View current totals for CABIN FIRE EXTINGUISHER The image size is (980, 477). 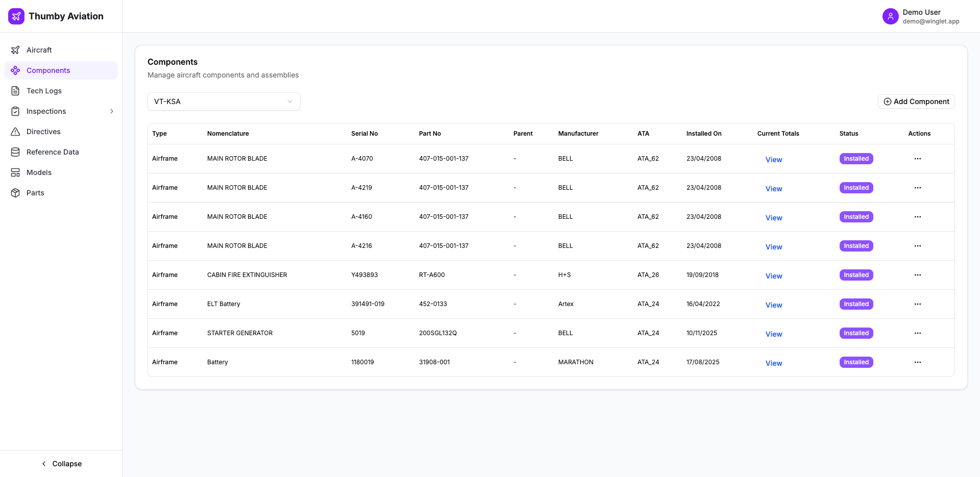point(773,276)
